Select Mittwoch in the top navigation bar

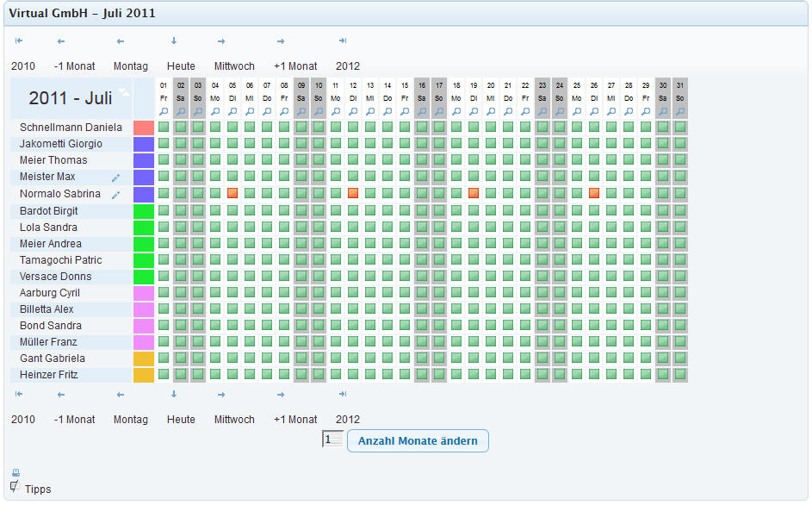click(234, 66)
